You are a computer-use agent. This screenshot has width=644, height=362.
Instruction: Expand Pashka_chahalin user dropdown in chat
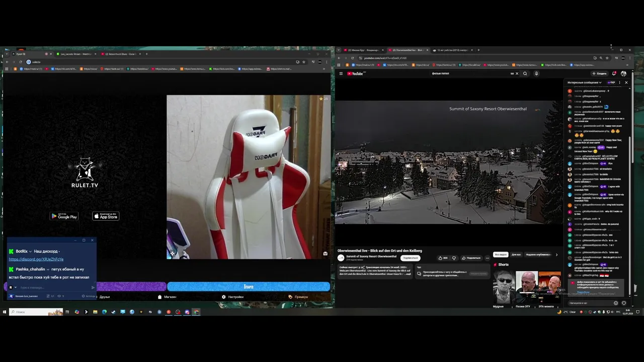point(48,269)
